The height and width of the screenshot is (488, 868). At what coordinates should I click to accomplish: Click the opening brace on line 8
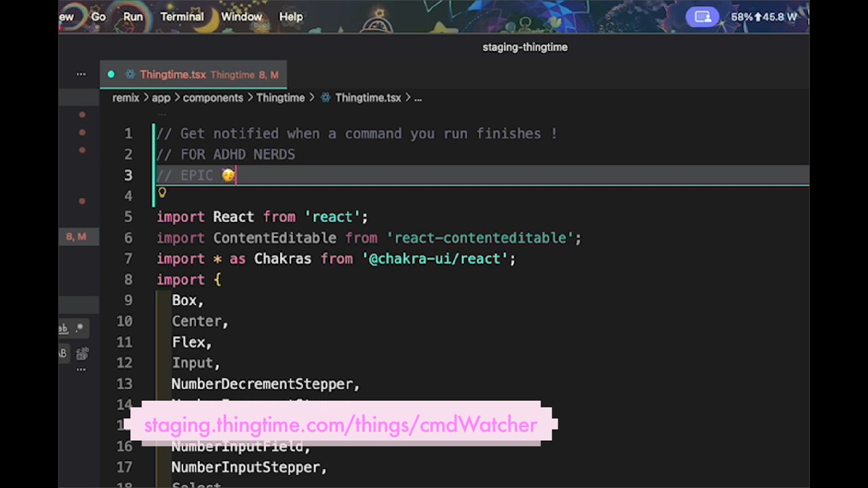[x=217, y=279]
